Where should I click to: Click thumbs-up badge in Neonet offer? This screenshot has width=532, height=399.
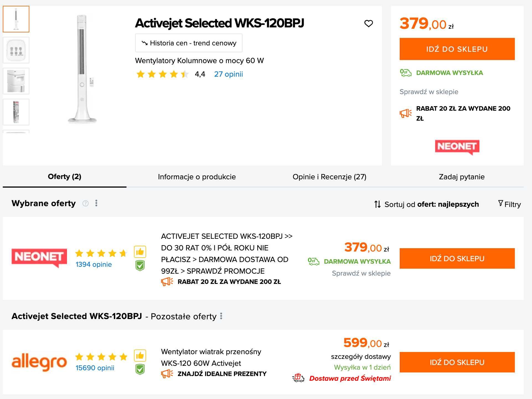click(140, 252)
